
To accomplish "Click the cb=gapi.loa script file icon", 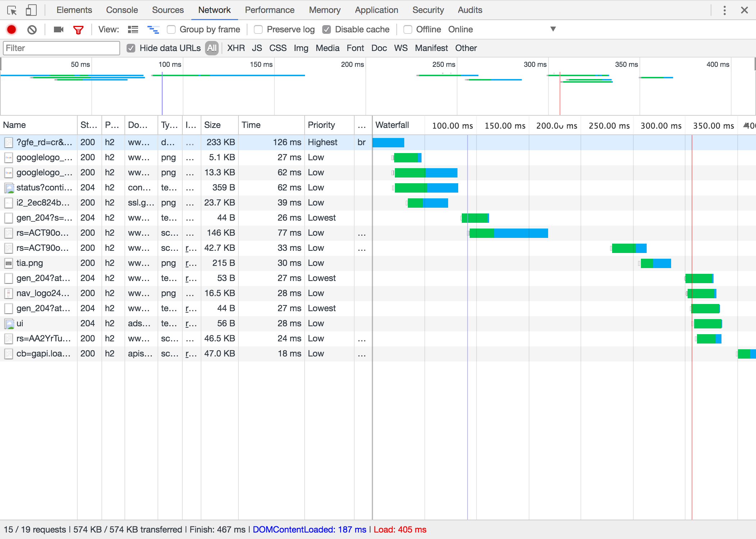I will click(9, 354).
